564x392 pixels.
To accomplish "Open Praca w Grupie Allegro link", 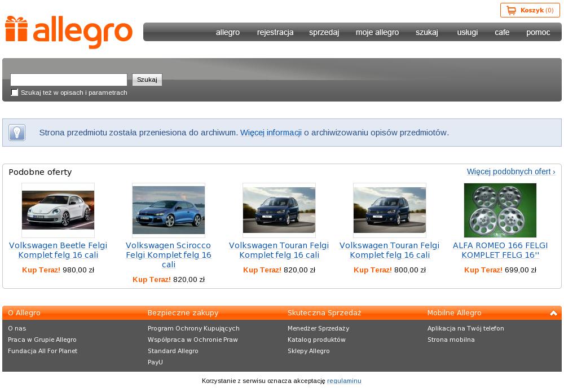I will click(x=42, y=340).
